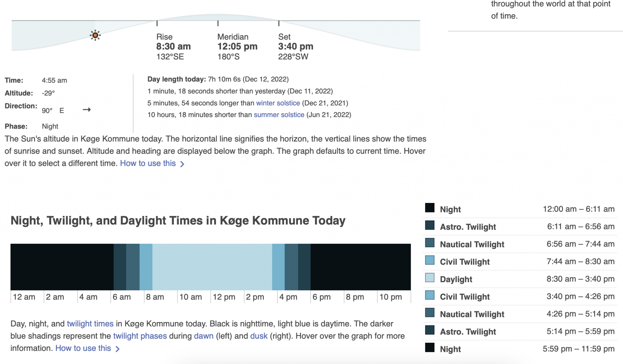This screenshot has width=623, height=364.
Task: Open the twilight phases link
Action: coord(140,336)
